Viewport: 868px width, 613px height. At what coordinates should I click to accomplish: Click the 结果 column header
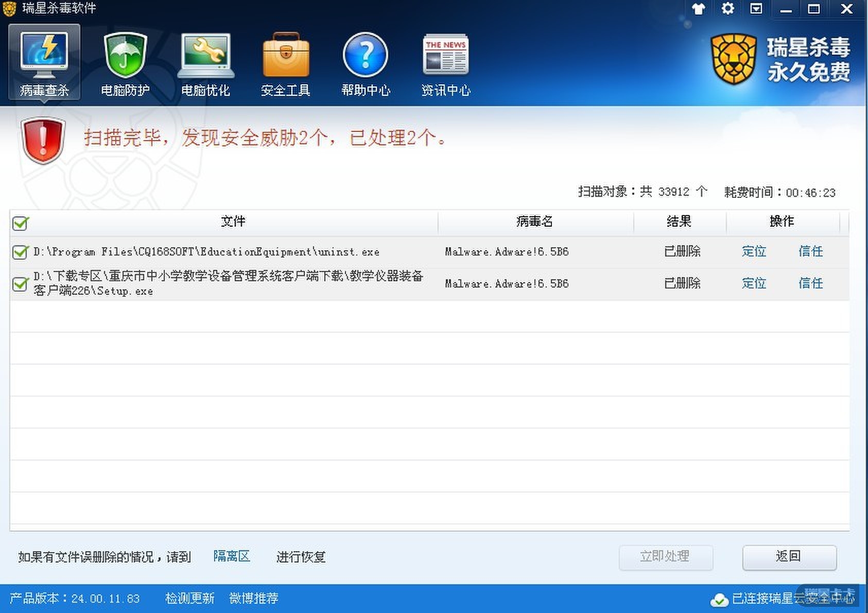click(x=679, y=222)
